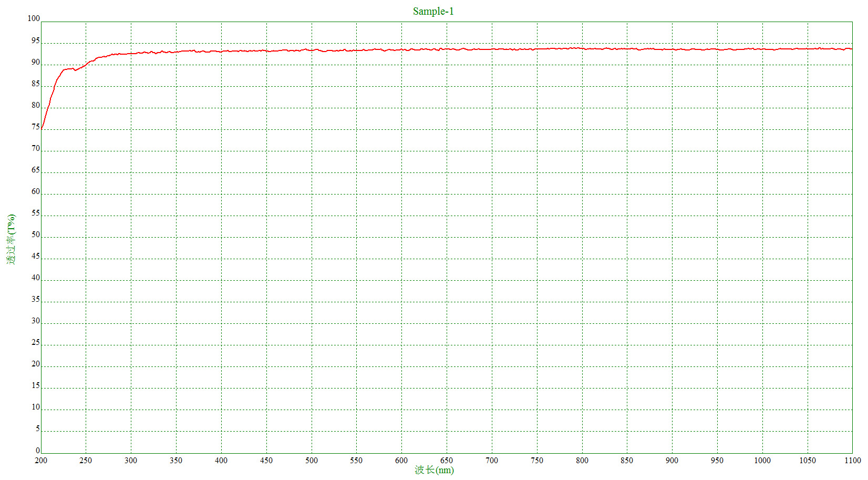
Task: Click the y-axis tick value '70'
Action: (36, 148)
